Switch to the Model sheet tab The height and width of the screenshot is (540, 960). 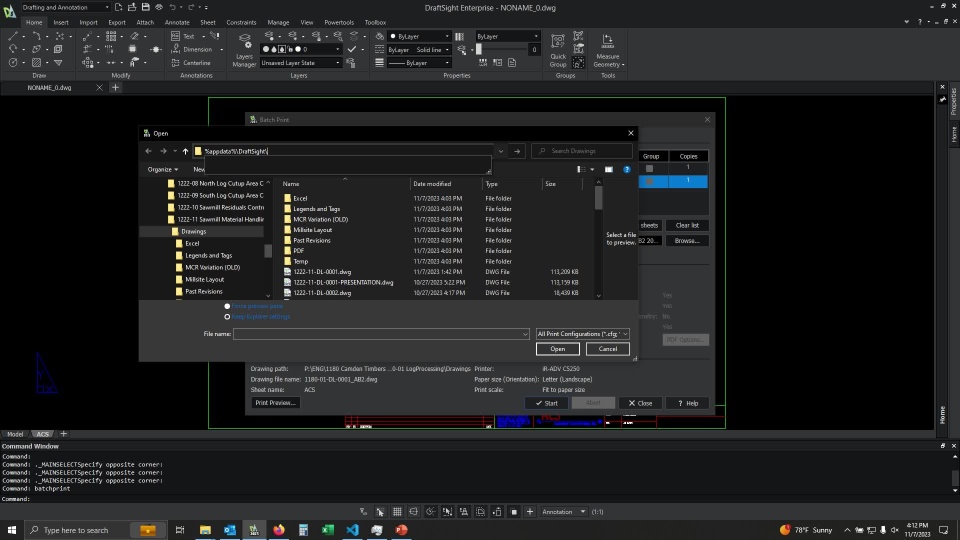15,434
